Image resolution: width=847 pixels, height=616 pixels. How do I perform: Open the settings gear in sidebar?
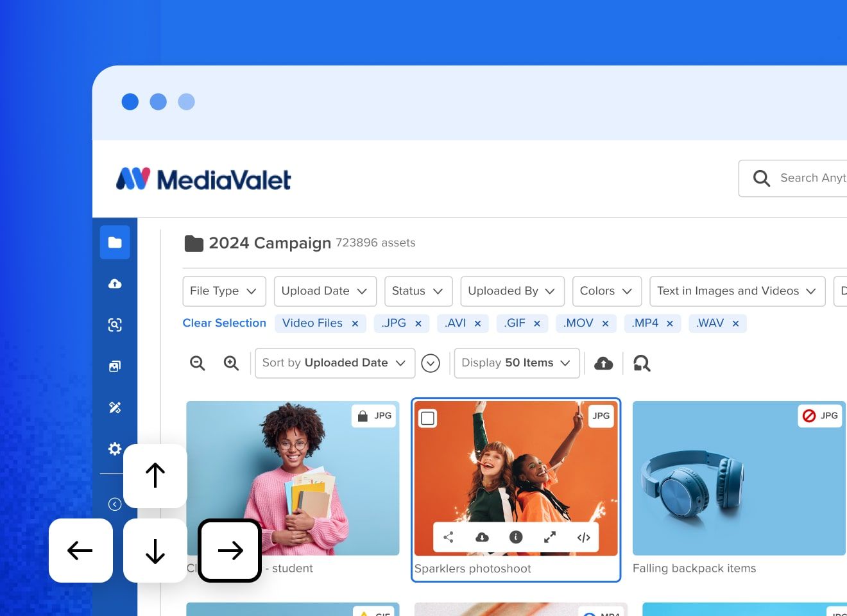[115, 449]
